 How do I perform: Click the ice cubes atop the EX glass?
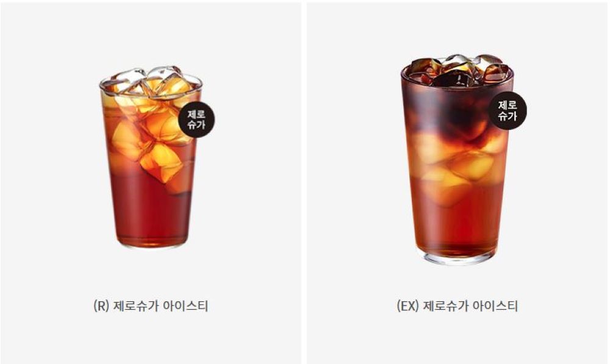click(458, 70)
